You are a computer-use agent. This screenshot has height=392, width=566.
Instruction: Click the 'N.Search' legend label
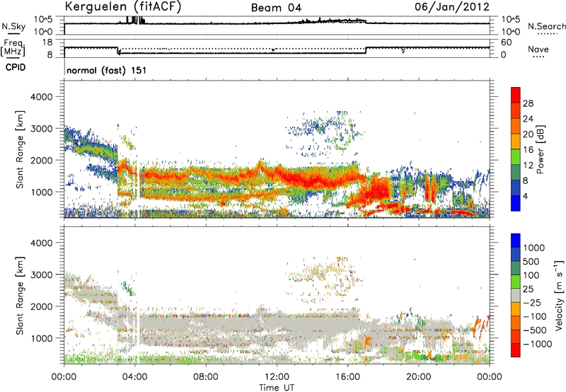pyautogui.click(x=547, y=26)
